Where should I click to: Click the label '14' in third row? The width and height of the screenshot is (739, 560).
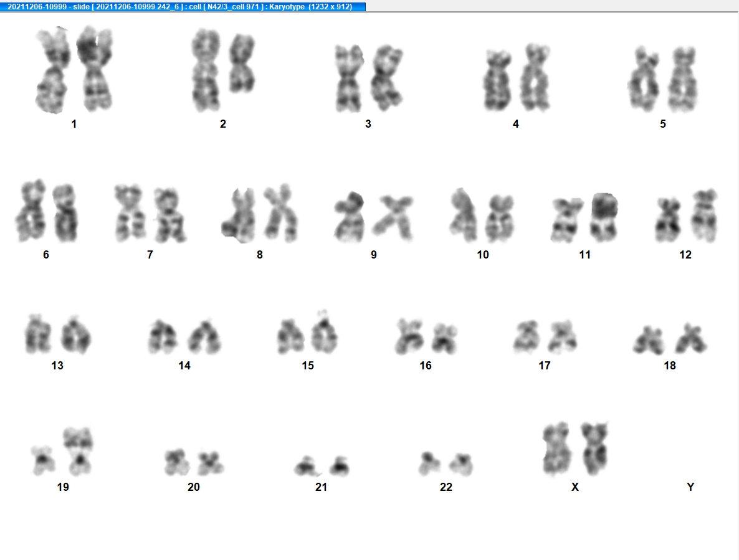(184, 366)
